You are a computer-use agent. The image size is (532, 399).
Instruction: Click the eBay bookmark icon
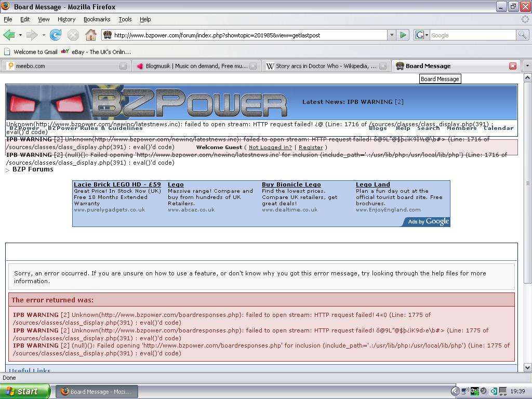point(65,51)
